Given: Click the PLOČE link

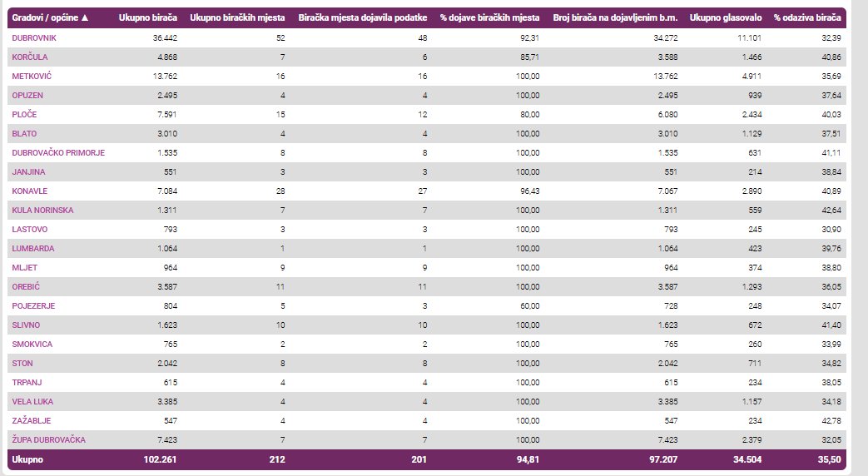Looking at the screenshot, I should point(25,115).
